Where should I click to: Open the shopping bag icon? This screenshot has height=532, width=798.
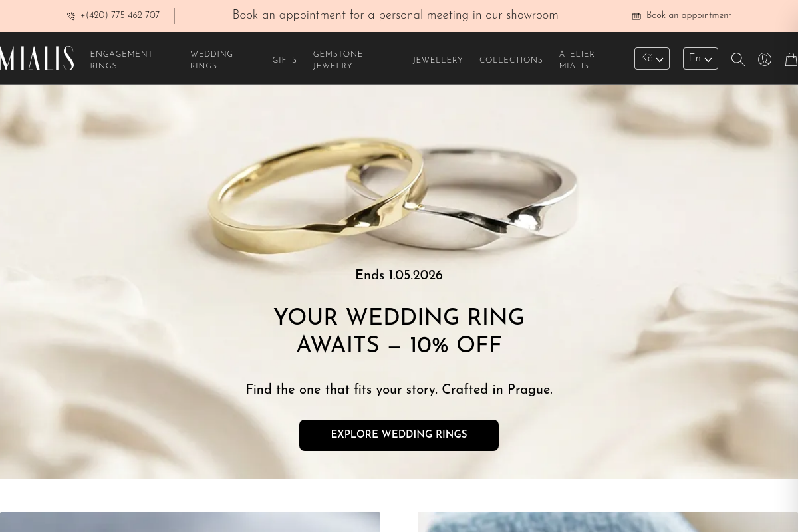coord(791,59)
